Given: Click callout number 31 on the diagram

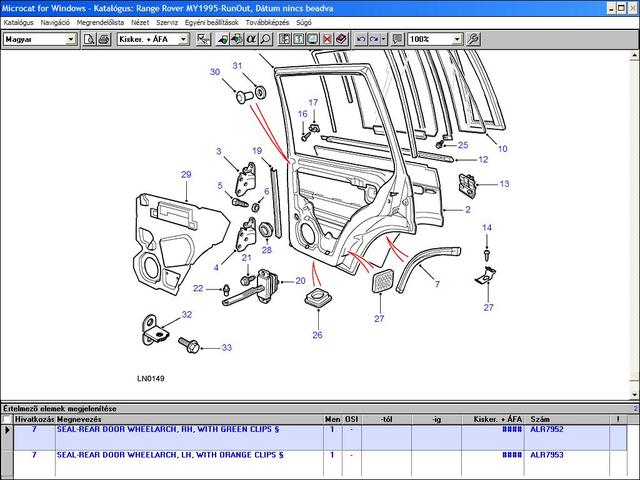Looking at the screenshot, I should point(237,66).
